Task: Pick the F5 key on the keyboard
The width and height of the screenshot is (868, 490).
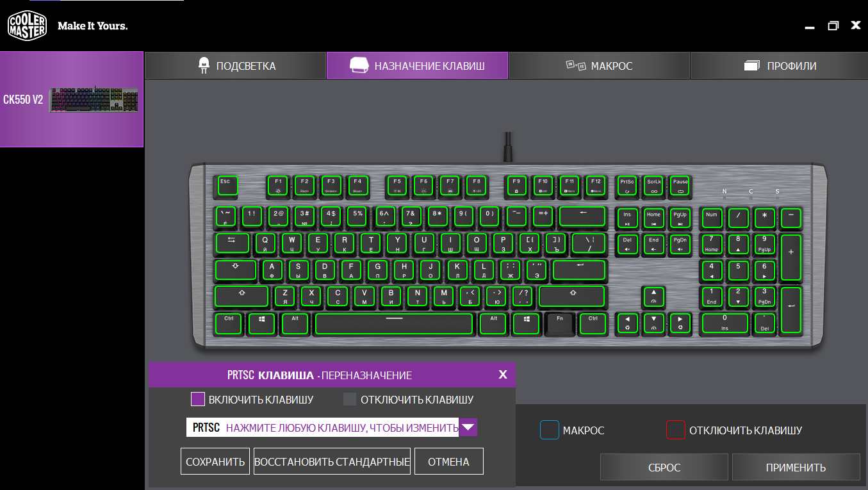Action: coord(397,186)
